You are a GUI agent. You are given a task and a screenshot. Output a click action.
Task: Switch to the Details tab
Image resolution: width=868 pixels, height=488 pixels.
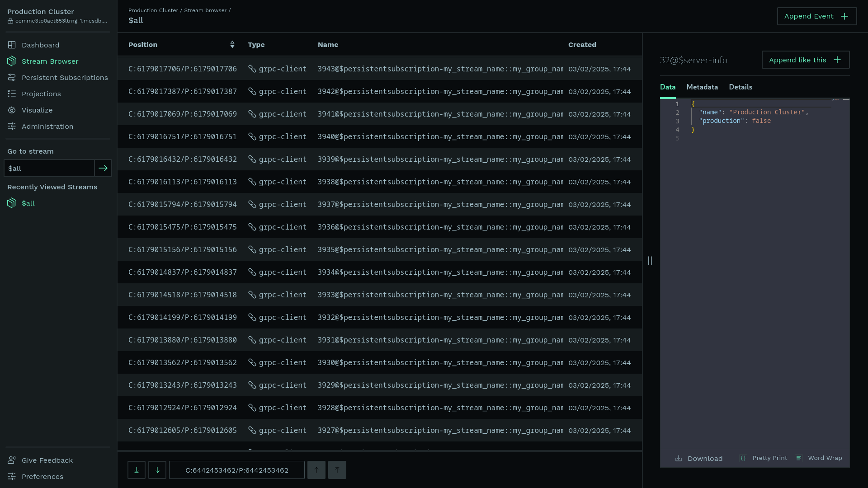[741, 87]
